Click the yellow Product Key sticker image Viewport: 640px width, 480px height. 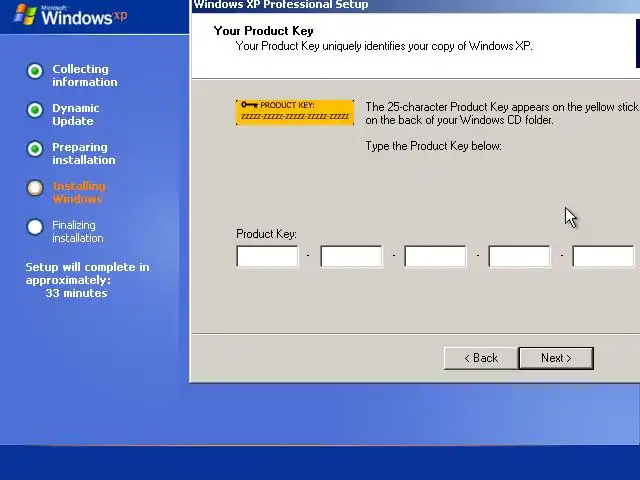tap(295, 112)
